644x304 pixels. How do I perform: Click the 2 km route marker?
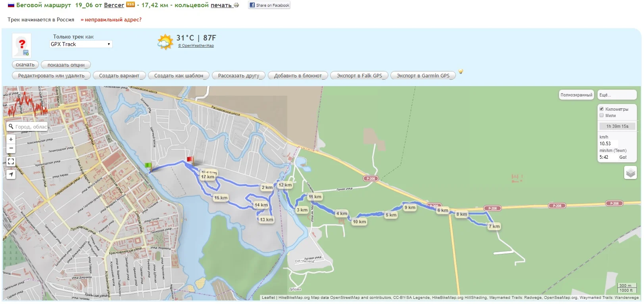[x=267, y=187]
